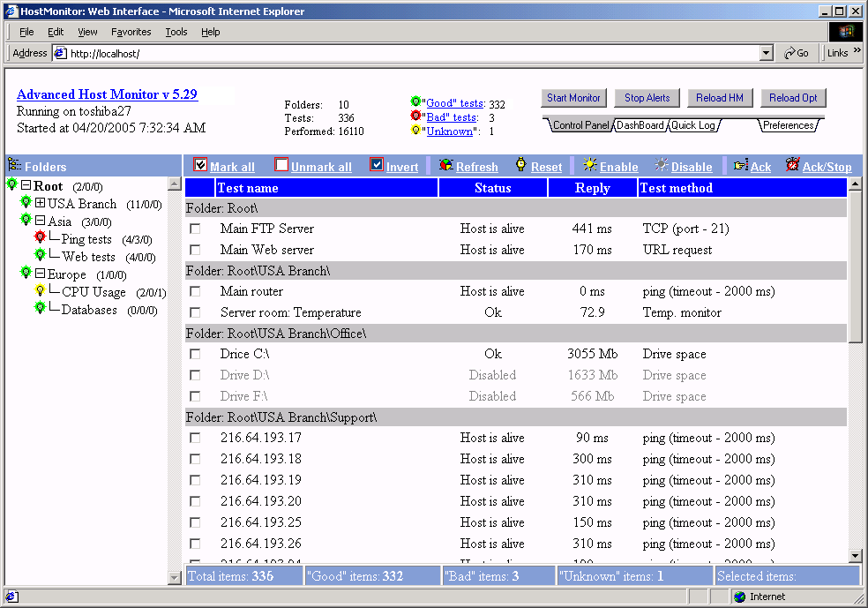Open the address bar dropdown arrow
This screenshot has height=608, width=868.
[767, 53]
